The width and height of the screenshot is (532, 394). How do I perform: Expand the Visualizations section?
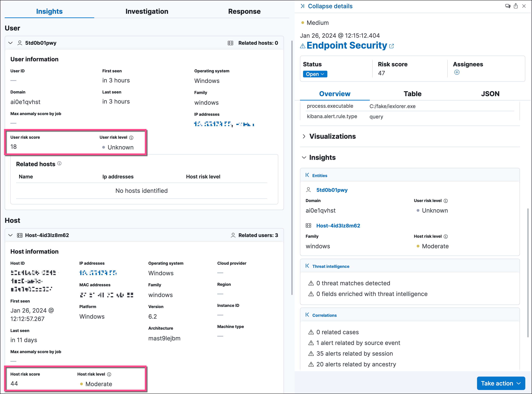click(x=304, y=136)
